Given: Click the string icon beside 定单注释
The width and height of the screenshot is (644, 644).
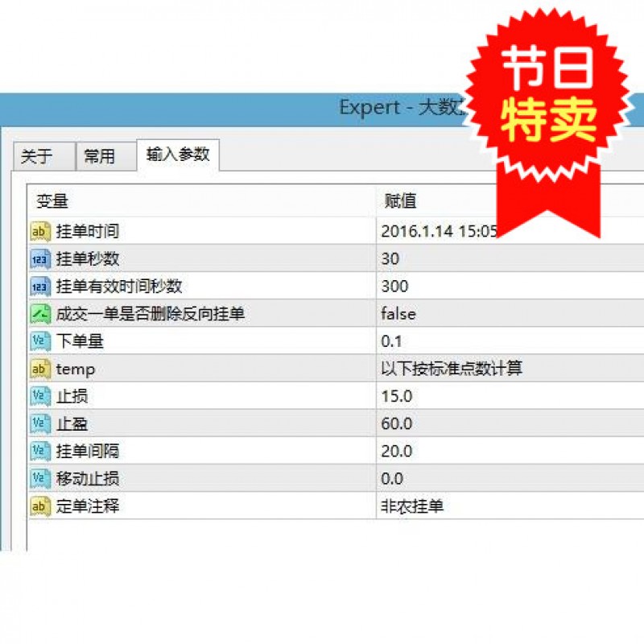Looking at the screenshot, I should pos(40,506).
